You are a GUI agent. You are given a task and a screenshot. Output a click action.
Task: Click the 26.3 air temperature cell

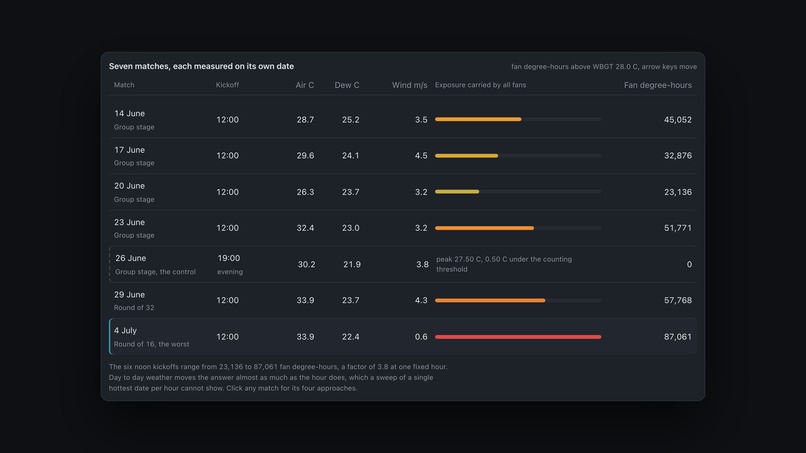click(x=305, y=192)
